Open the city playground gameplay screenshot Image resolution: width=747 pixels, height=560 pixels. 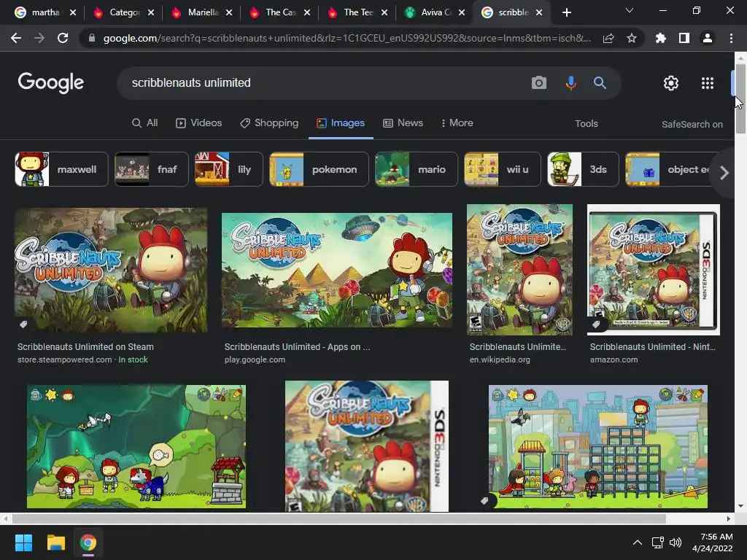[x=598, y=447]
